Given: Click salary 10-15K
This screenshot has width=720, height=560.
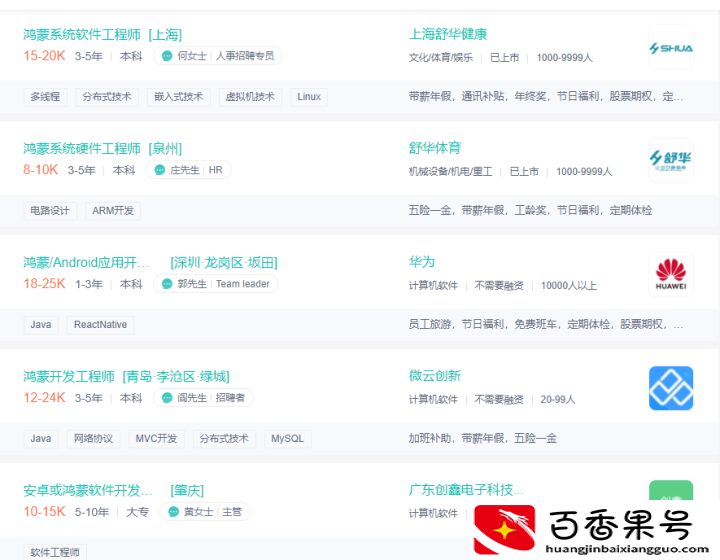Looking at the screenshot, I should [x=45, y=511].
